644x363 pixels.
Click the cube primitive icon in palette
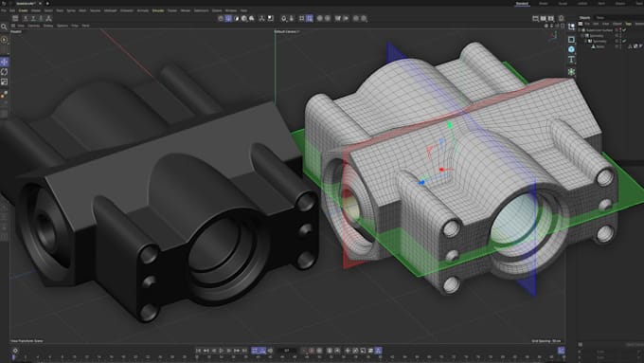(571, 40)
